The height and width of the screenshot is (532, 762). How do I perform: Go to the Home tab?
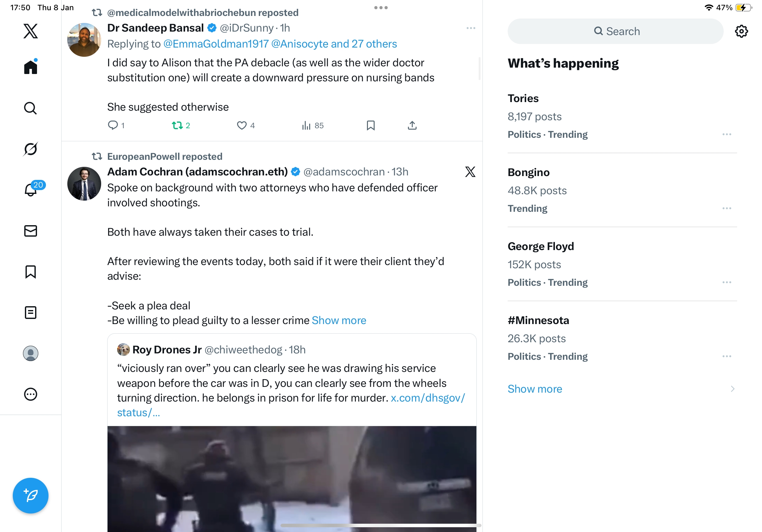[x=31, y=67]
